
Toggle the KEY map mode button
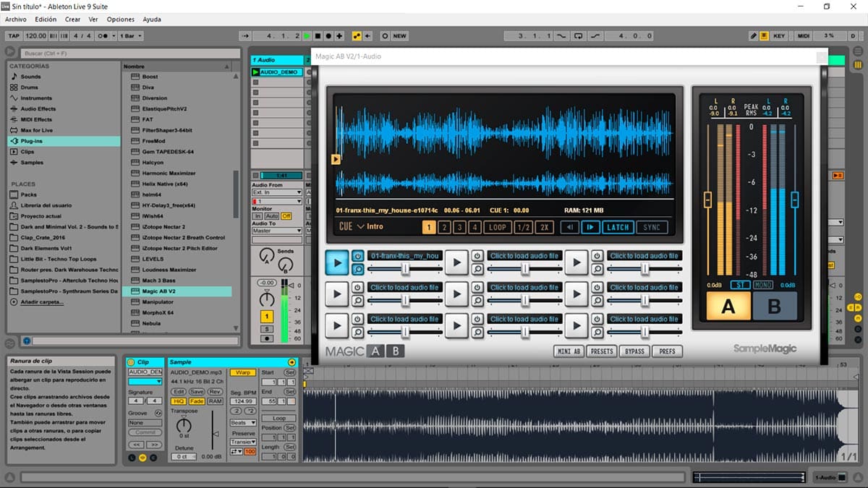[779, 35]
